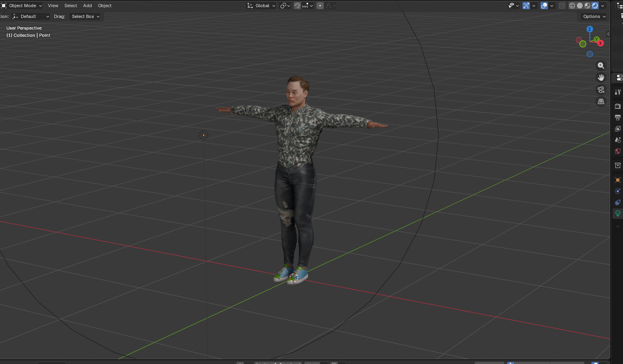Open the Add menu
Viewport: 623px width, 364px height.
click(87, 5)
